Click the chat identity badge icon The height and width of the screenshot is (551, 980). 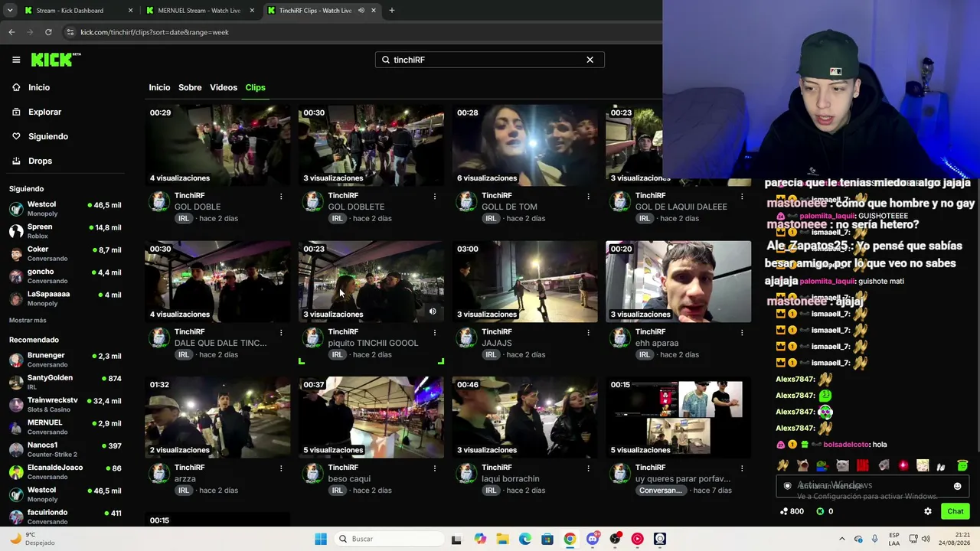(787, 486)
